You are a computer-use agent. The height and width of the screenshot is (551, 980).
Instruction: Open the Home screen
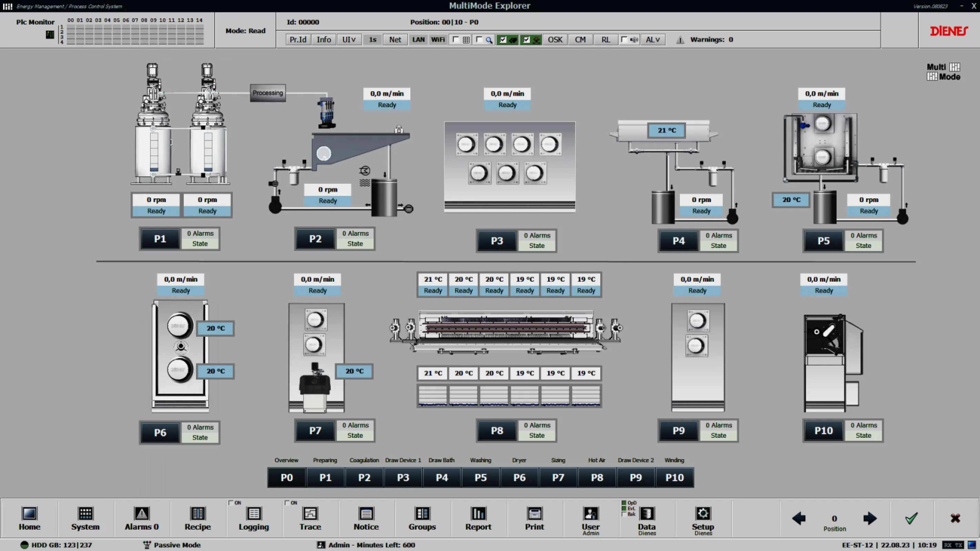(29, 519)
